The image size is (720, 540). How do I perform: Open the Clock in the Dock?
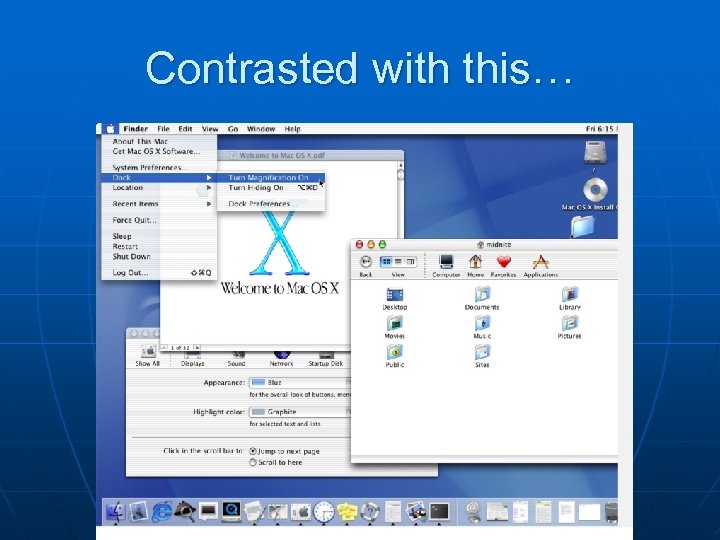click(x=324, y=512)
